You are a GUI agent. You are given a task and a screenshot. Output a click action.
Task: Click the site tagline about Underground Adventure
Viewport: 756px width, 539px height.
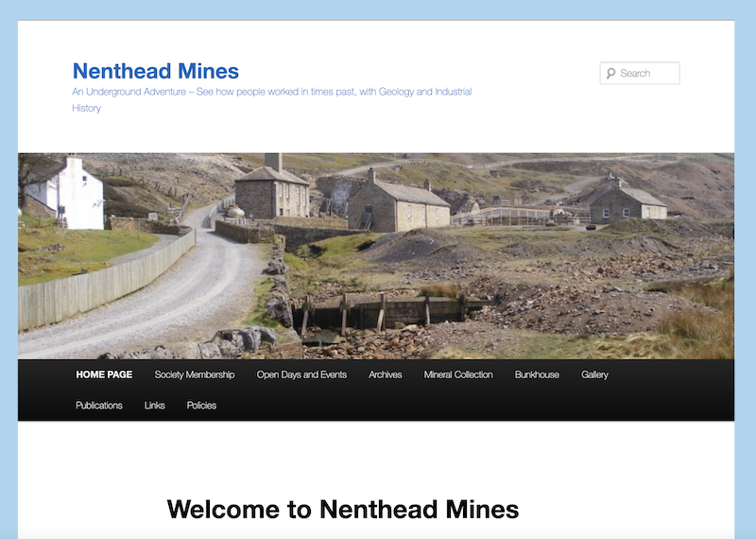[x=271, y=99]
